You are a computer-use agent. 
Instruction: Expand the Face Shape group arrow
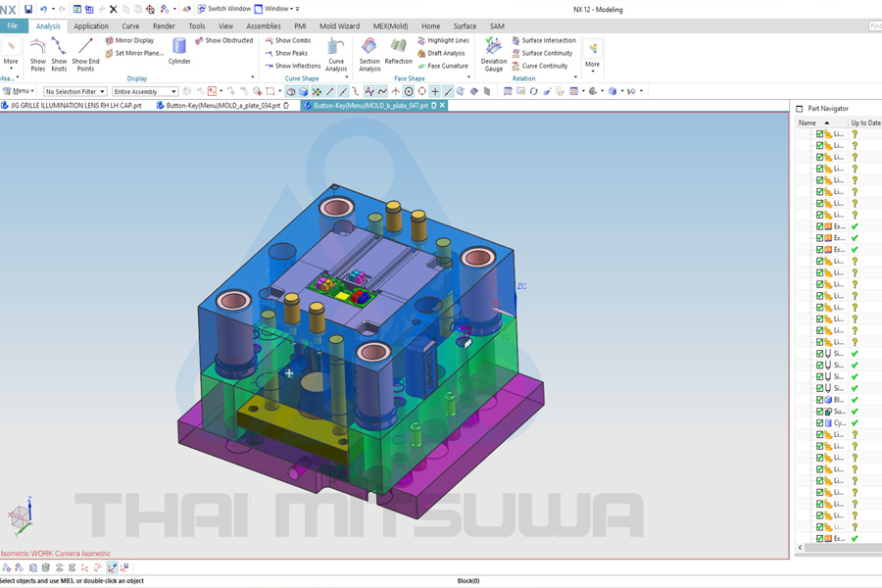click(468, 77)
